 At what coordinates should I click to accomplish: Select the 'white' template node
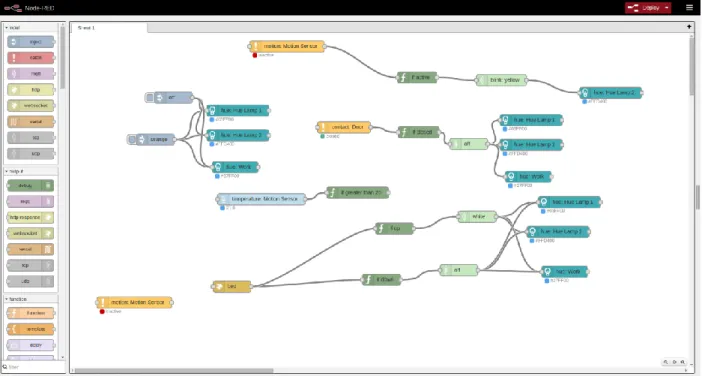[477, 217]
